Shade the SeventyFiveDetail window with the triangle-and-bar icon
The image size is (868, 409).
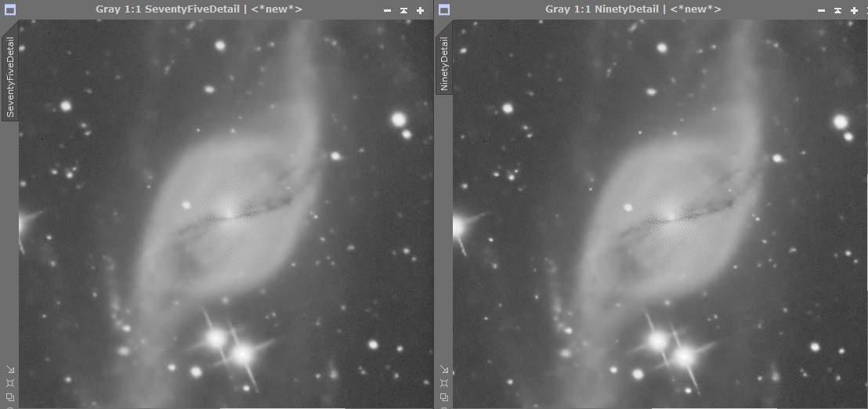coord(403,10)
